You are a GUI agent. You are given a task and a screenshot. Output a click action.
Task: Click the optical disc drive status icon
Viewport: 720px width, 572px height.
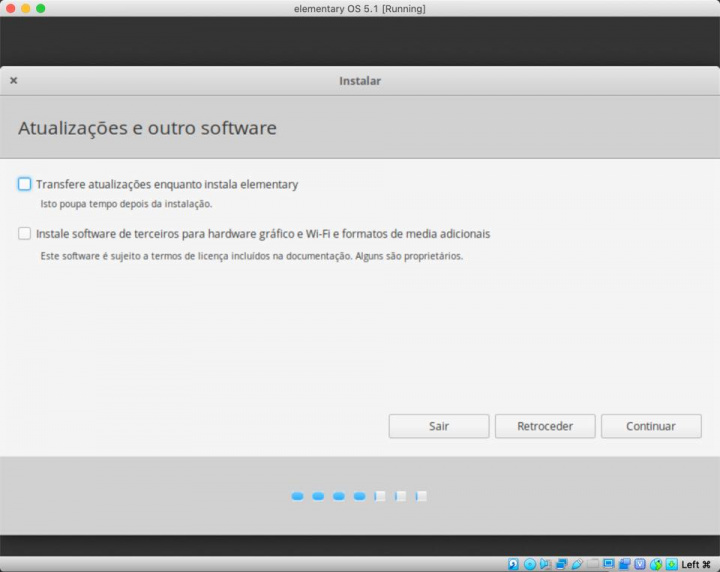click(x=530, y=564)
